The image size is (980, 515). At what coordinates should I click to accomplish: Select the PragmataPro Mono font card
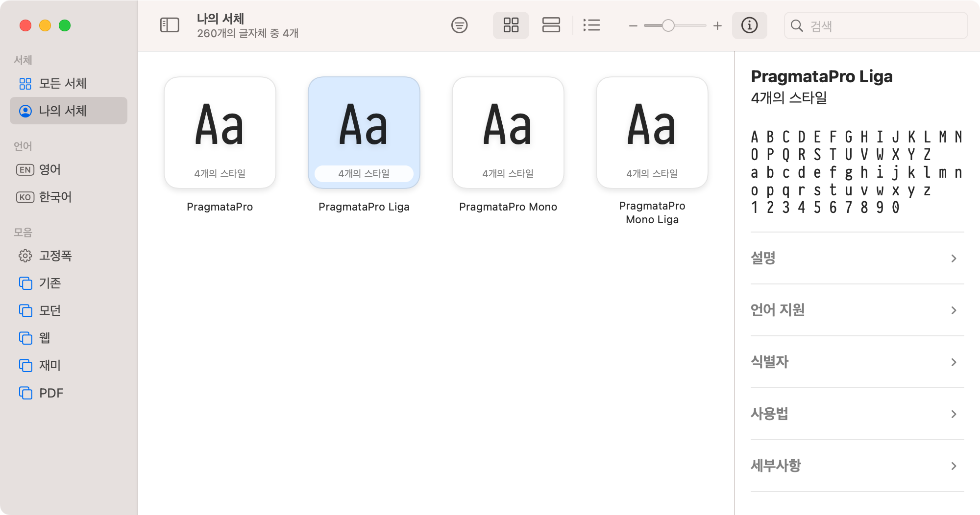click(508, 133)
